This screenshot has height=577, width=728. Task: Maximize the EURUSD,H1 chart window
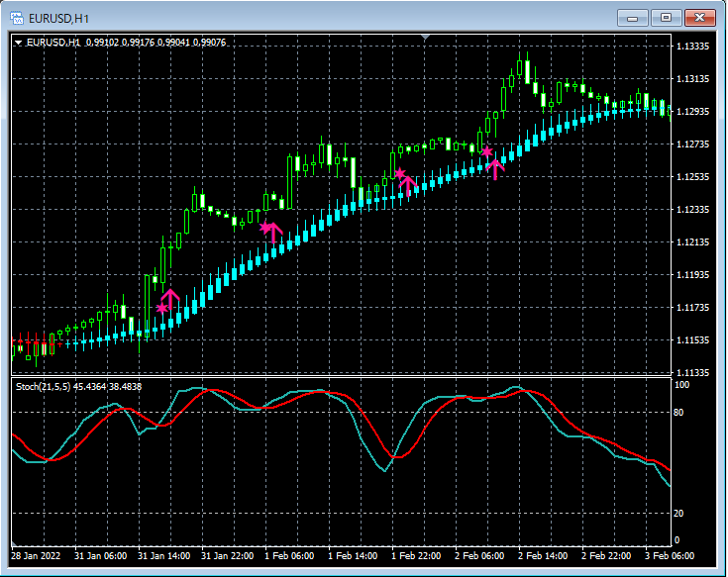[666, 18]
